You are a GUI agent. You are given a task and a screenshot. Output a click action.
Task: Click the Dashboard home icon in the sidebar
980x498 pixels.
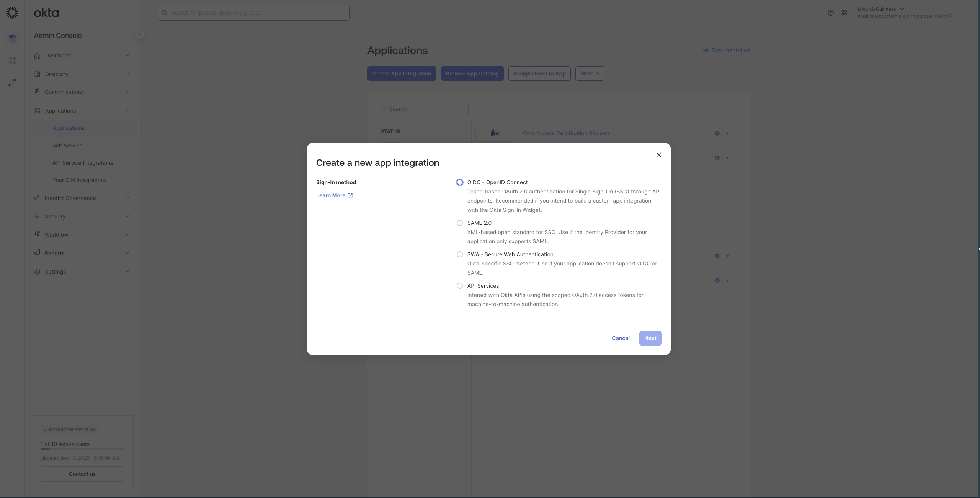[x=37, y=55]
